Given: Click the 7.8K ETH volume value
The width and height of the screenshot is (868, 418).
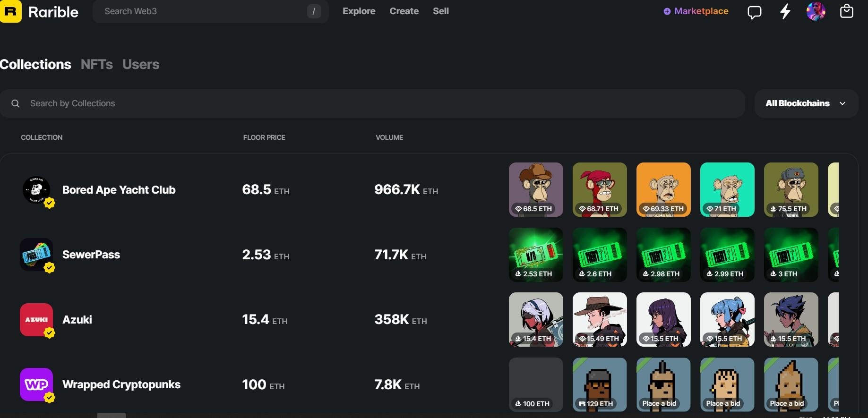Looking at the screenshot, I should tap(397, 385).
